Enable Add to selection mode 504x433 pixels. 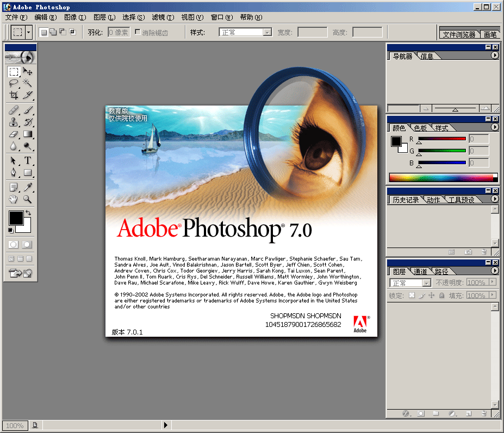tap(53, 32)
